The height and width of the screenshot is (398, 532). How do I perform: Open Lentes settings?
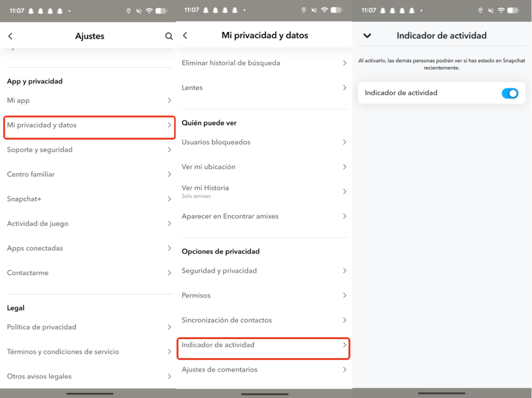click(x=265, y=87)
